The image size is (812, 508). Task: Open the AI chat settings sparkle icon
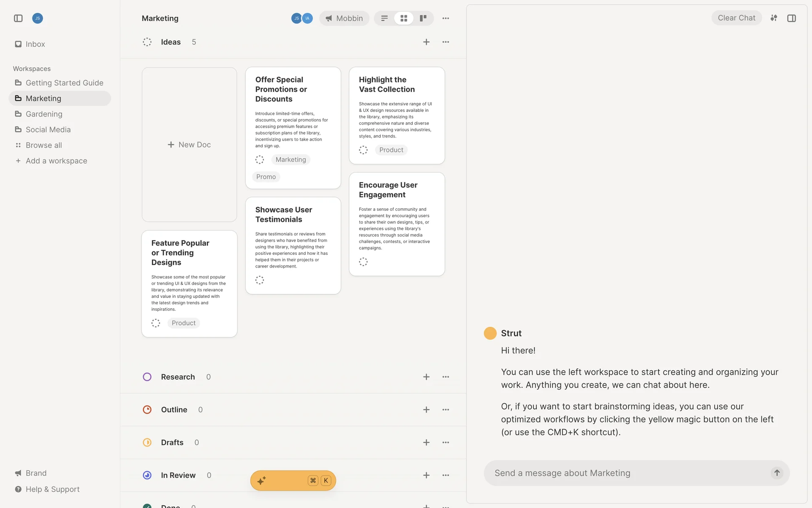(774, 18)
